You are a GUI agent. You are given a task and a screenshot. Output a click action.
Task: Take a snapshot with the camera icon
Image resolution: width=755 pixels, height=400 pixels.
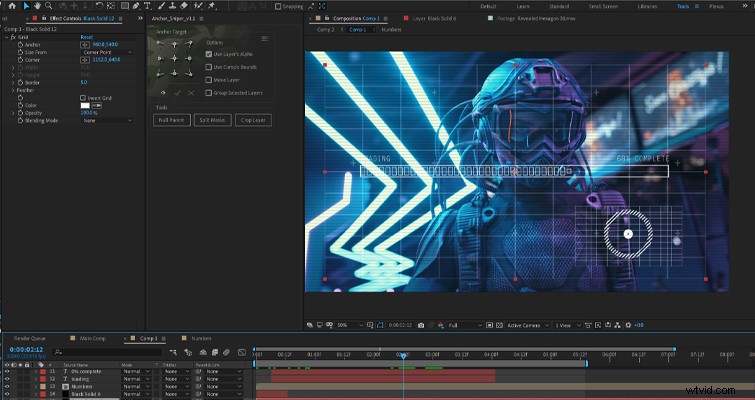[421, 325]
